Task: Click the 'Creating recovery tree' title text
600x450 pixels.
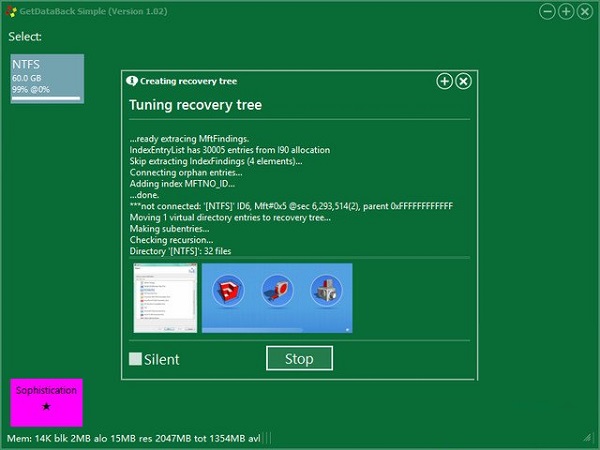Action: pyautogui.click(x=188, y=81)
